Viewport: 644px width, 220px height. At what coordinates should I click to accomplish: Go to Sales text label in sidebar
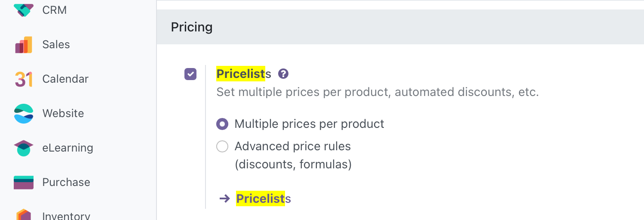[x=56, y=44]
